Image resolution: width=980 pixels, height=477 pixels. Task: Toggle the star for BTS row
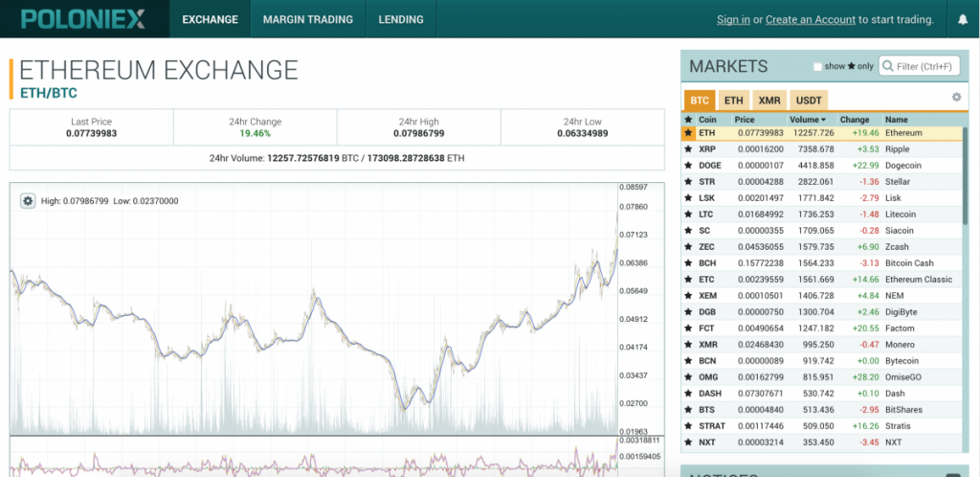pyautogui.click(x=688, y=410)
